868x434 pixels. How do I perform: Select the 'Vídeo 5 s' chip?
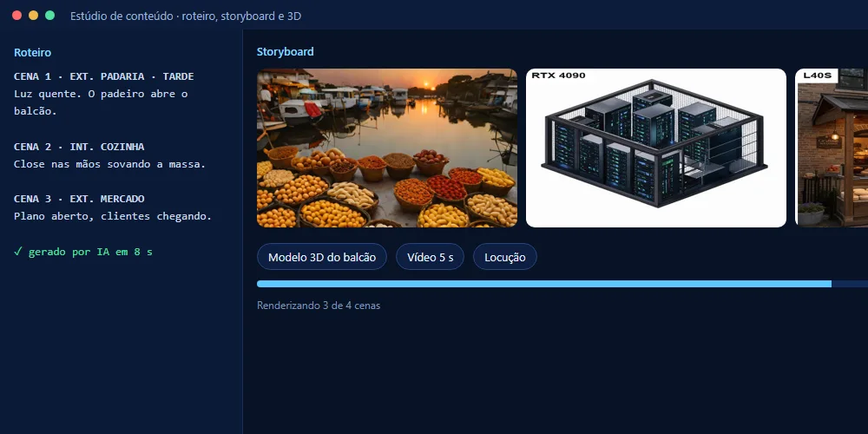(431, 257)
